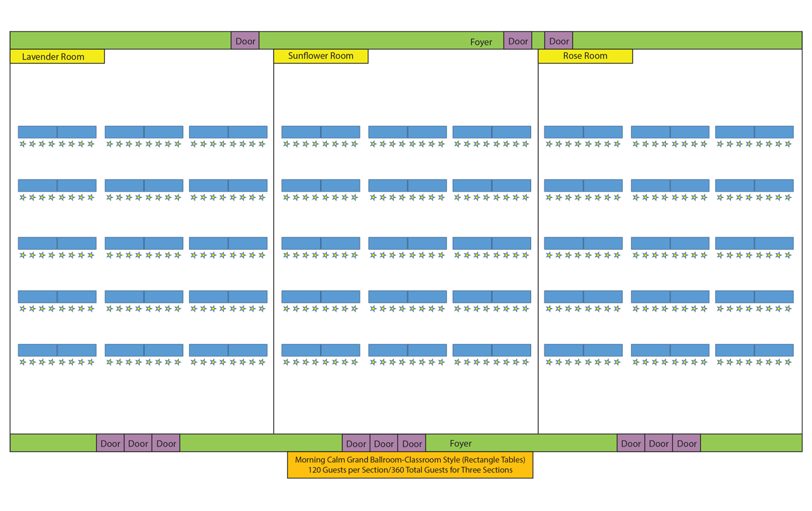
Task: Click the middle bottom Door under Lavender Room
Action: (x=138, y=443)
